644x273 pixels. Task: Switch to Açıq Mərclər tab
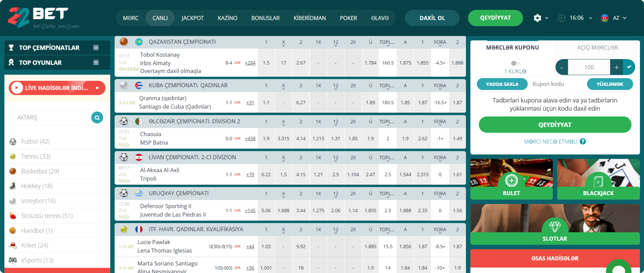pos(597,48)
